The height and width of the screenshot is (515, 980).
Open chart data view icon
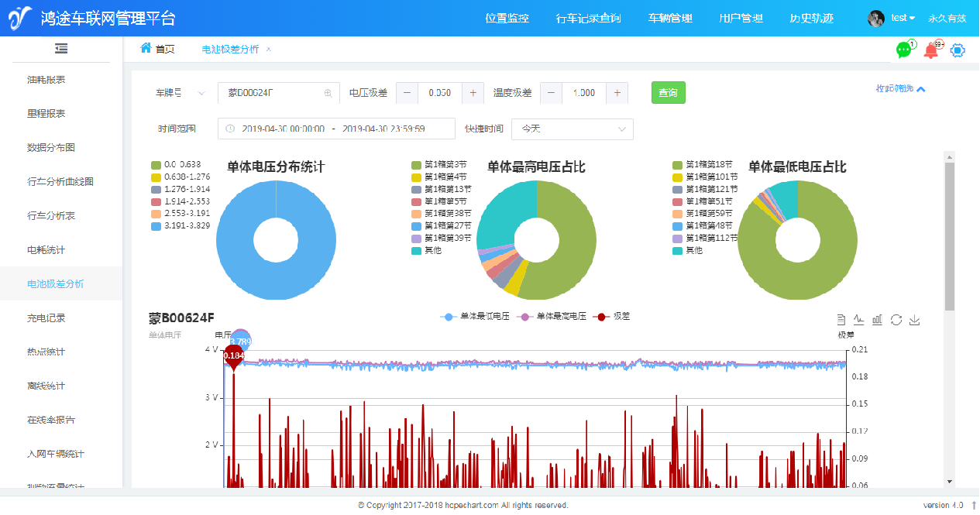point(841,320)
